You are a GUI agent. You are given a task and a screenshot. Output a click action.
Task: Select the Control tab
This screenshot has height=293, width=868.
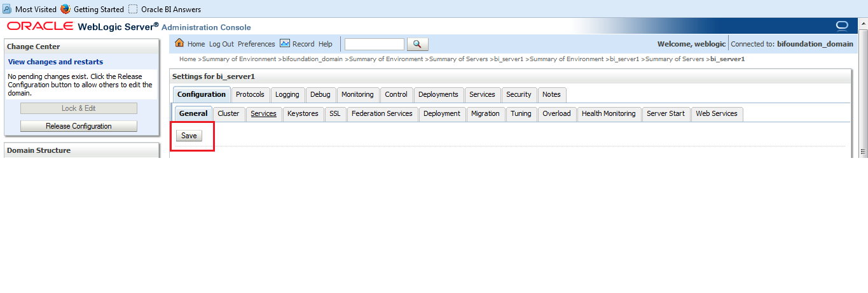[396, 94]
